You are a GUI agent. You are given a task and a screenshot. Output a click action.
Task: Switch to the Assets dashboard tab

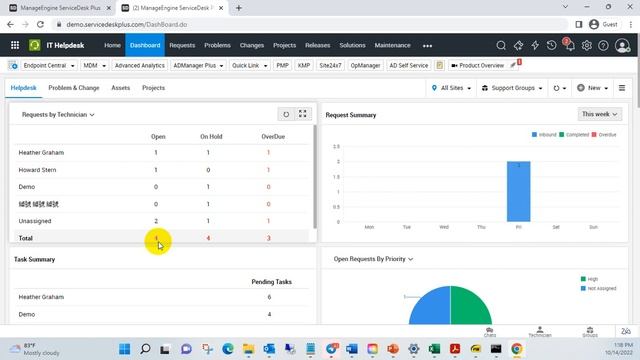point(120,88)
